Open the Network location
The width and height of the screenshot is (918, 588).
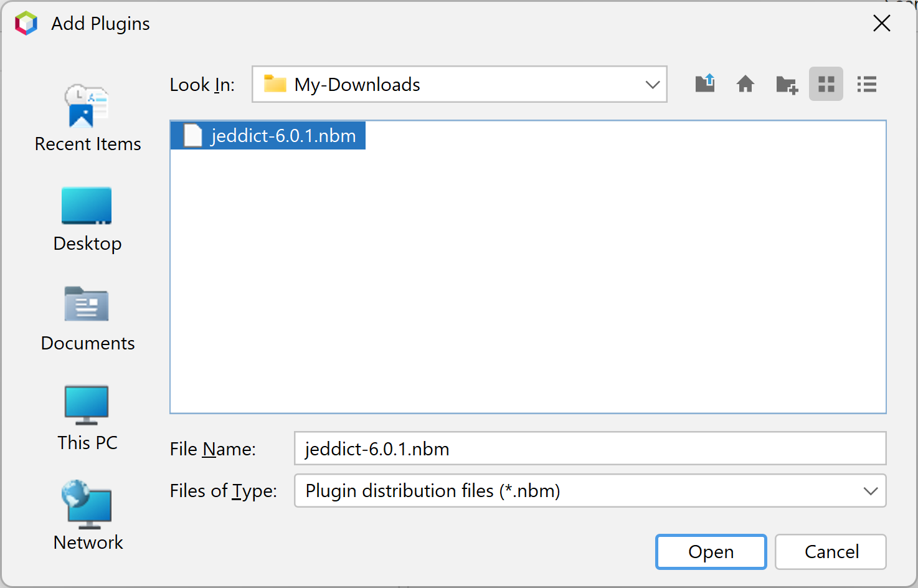point(87,516)
